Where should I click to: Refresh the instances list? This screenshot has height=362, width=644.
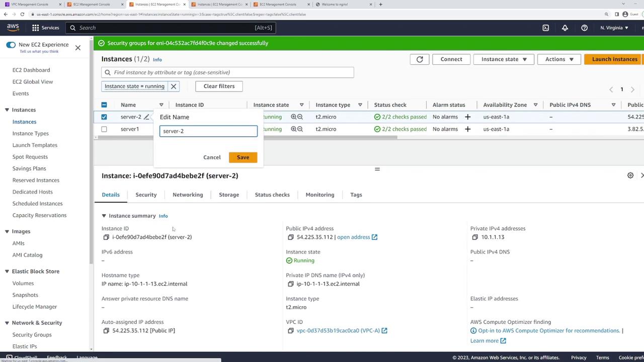click(x=420, y=59)
